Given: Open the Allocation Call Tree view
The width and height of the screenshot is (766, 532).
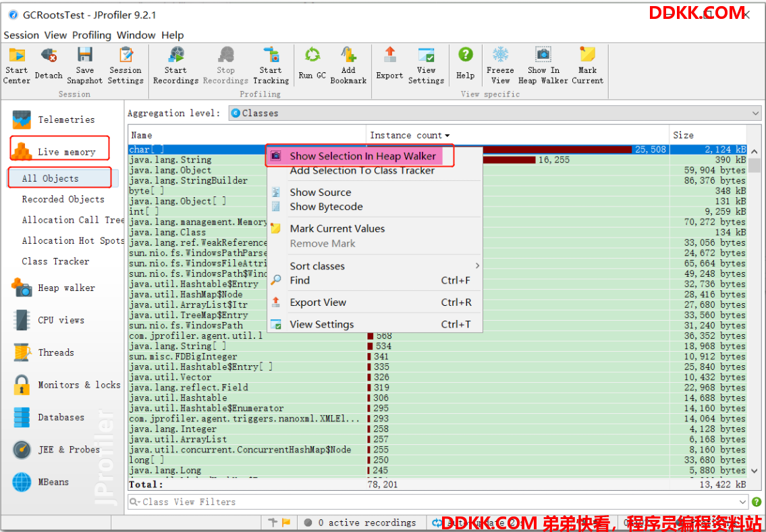Looking at the screenshot, I should (73, 220).
